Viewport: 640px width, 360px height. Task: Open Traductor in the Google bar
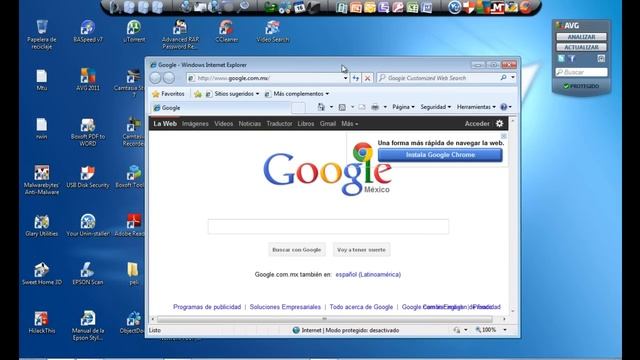pos(279,123)
